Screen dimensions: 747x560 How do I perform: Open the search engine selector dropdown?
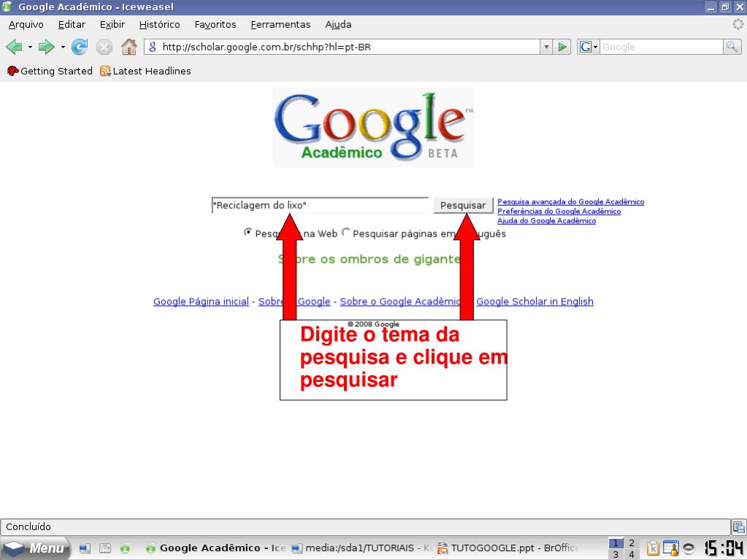(x=589, y=47)
